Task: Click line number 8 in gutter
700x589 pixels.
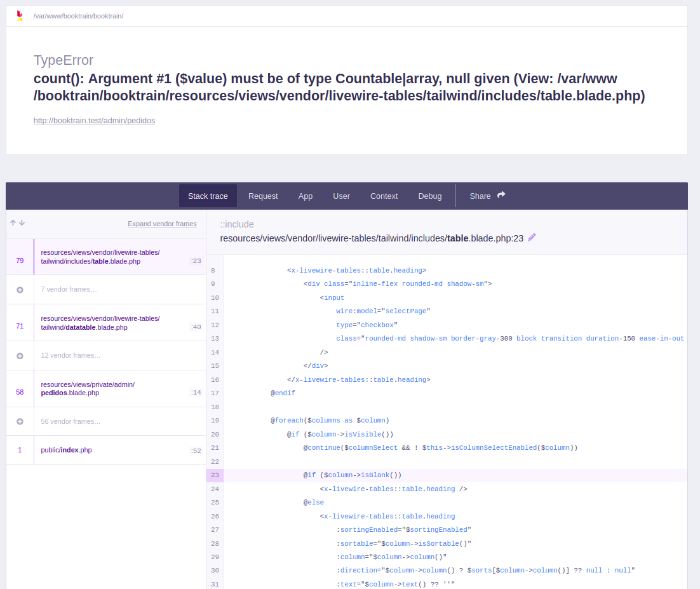Action: (213, 271)
